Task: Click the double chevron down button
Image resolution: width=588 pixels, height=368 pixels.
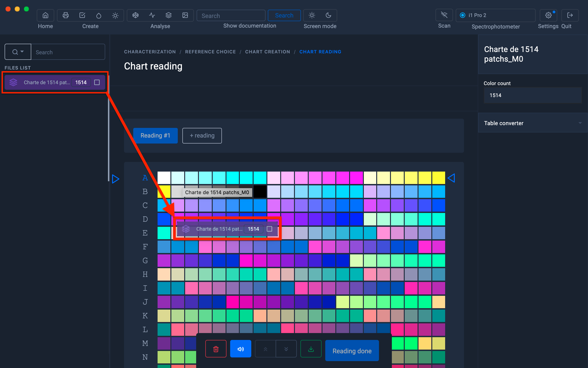Action: tap(286, 349)
